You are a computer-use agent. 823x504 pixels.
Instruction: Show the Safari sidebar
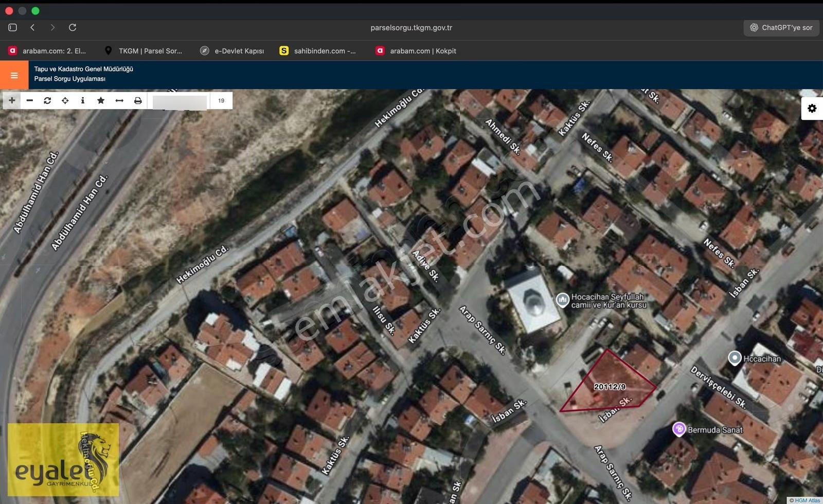point(13,27)
